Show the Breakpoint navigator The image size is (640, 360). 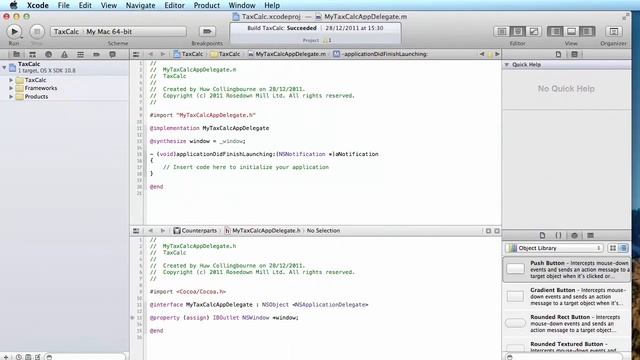click(x=96, y=54)
